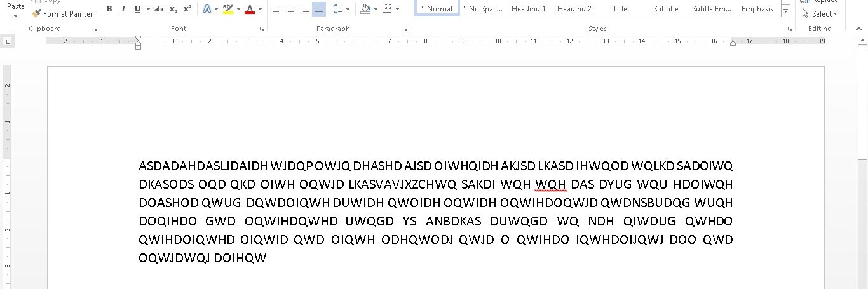Click the first line indent marker

[138, 39]
